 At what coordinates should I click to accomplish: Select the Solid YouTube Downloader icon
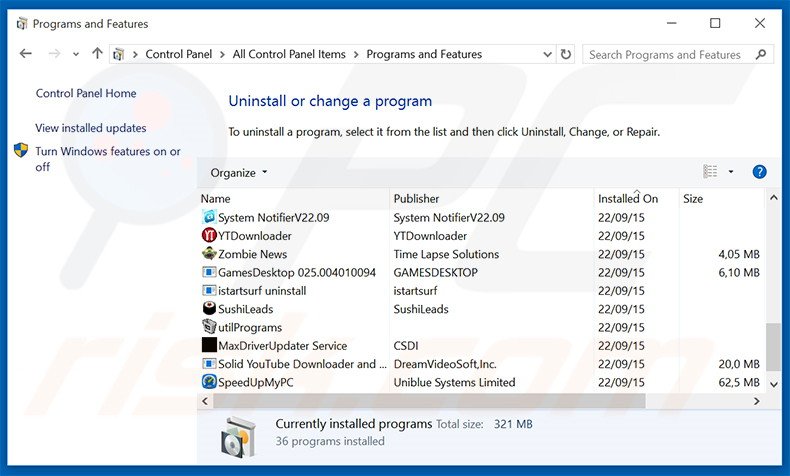209,363
